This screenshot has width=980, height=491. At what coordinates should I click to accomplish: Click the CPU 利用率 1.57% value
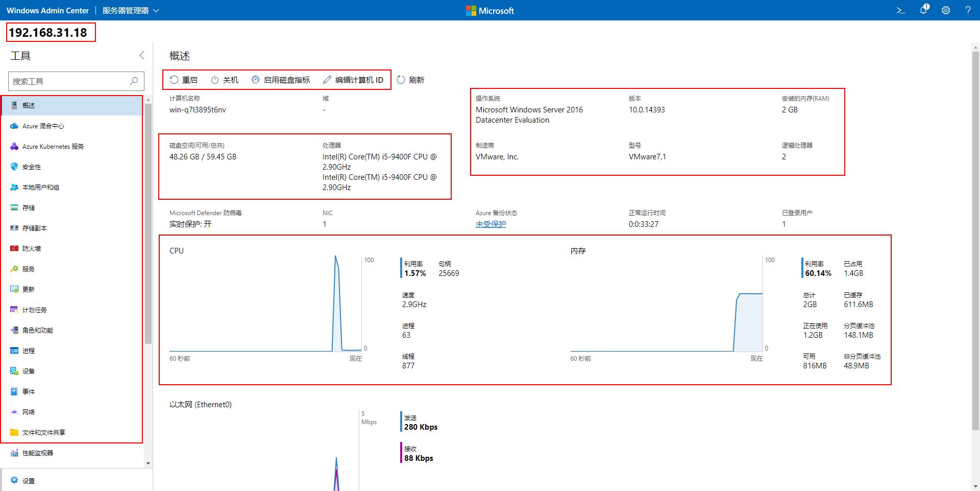tap(415, 273)
